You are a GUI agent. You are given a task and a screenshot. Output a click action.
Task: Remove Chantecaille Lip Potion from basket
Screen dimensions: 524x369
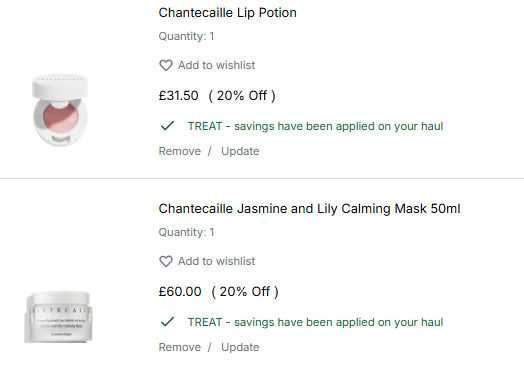(180, 151)
